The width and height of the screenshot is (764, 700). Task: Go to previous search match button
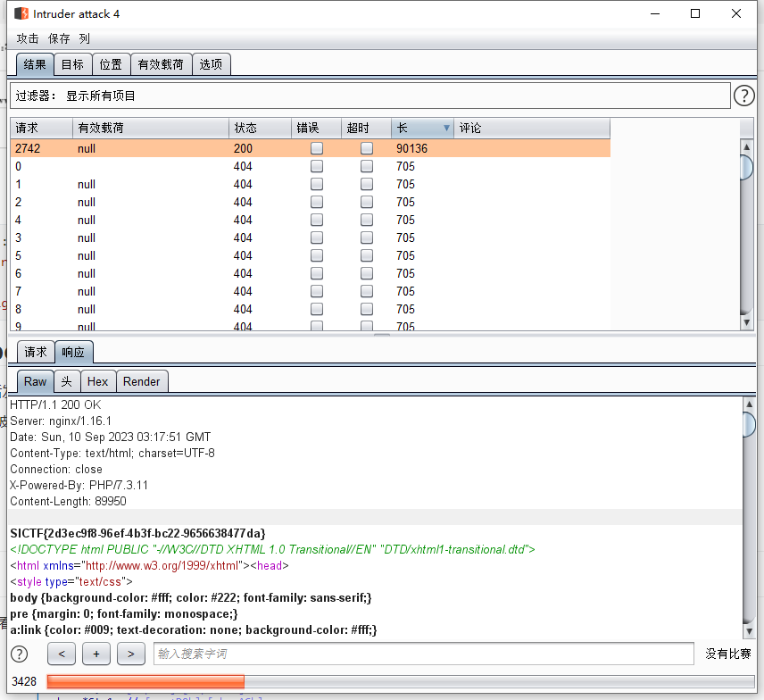[62, 654]
